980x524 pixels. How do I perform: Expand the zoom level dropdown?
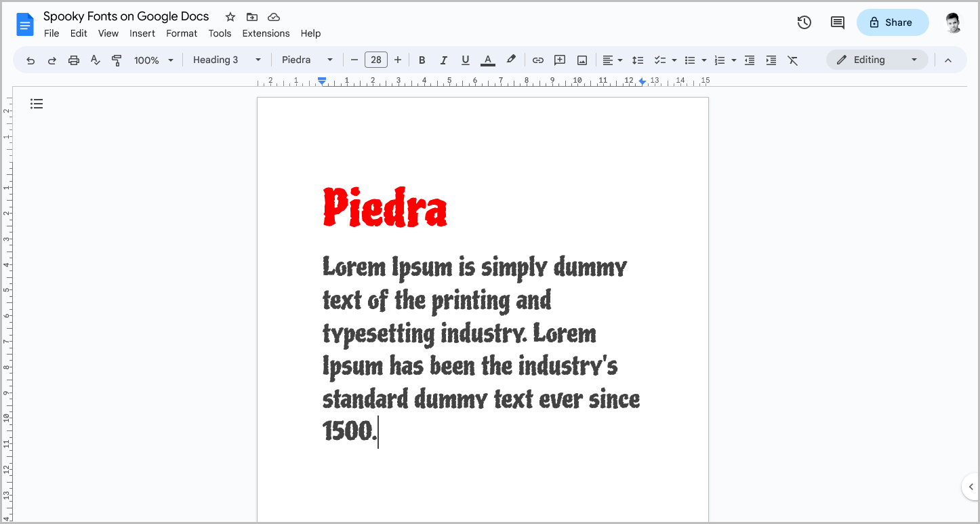tap(152, 60)
